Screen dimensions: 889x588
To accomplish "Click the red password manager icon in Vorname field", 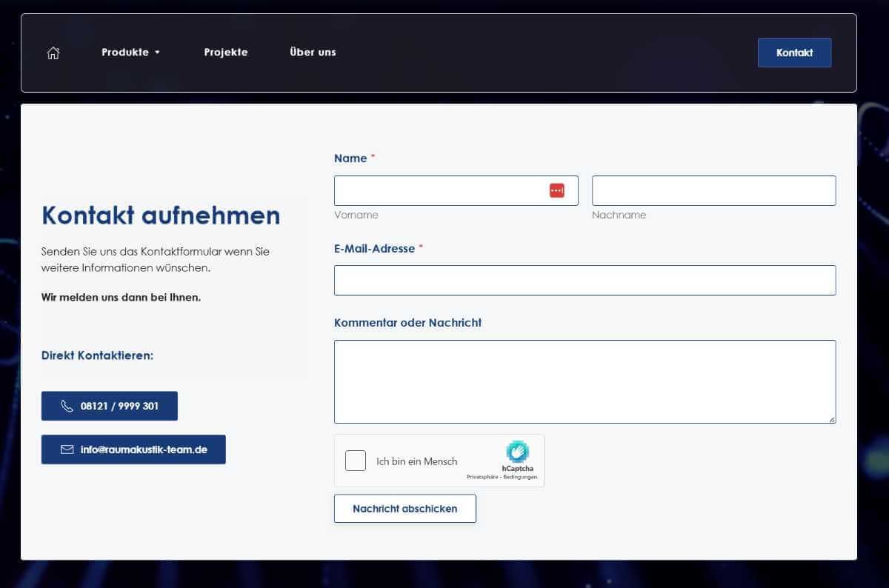I will click(556, 190).
